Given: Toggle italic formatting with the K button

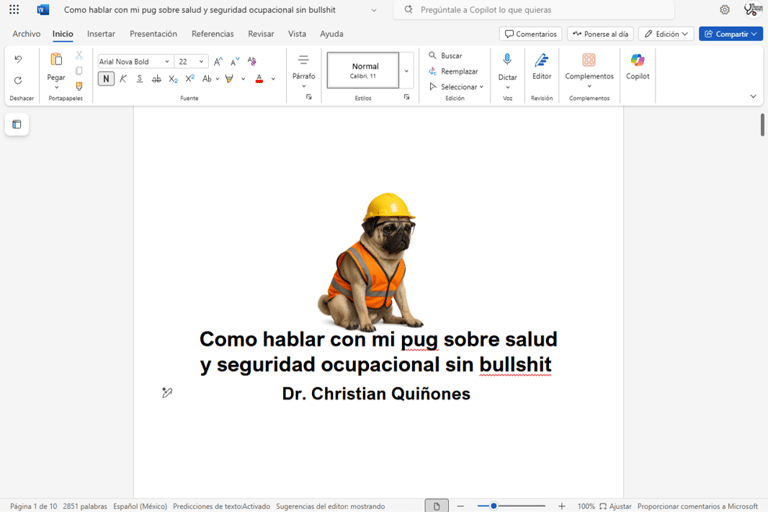Looking at the screenshot, I should click(123, 79).
